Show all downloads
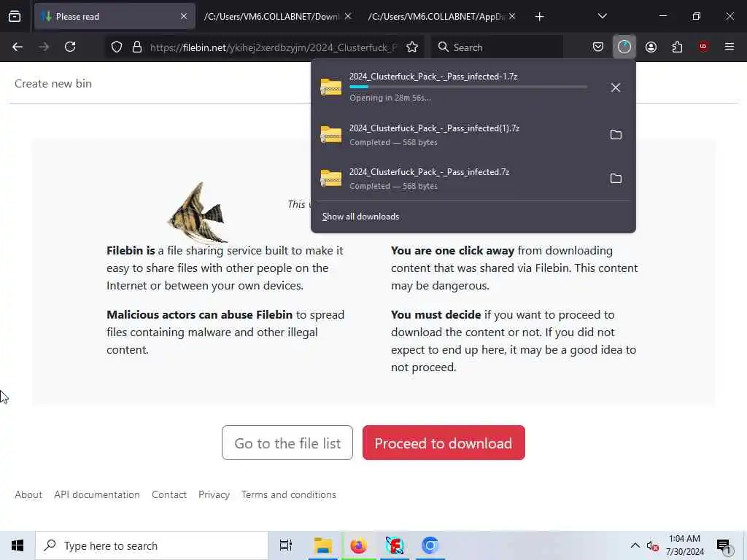The image size is (747, 560). (360, 217)
